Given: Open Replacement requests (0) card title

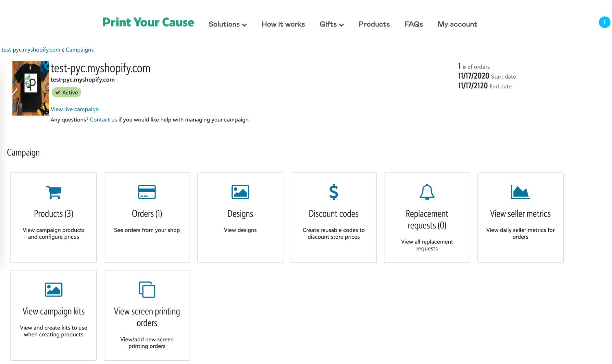Looking at the screenshot, I should pos(427,219).
